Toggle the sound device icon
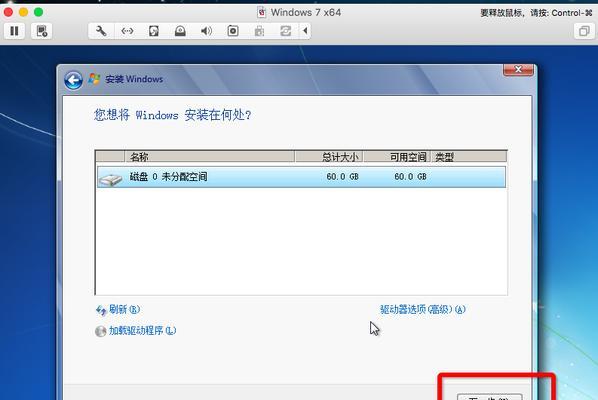 click(x=206, y=31)
